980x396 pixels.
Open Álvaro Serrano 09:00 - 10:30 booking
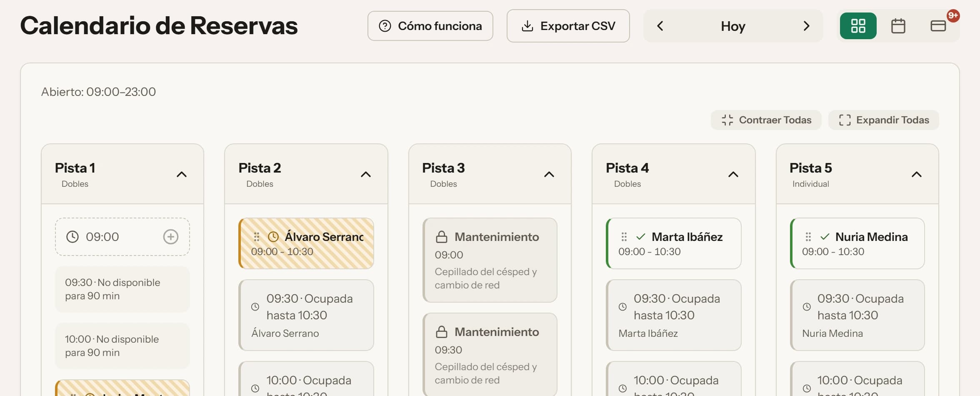click(x=306, y=243)
